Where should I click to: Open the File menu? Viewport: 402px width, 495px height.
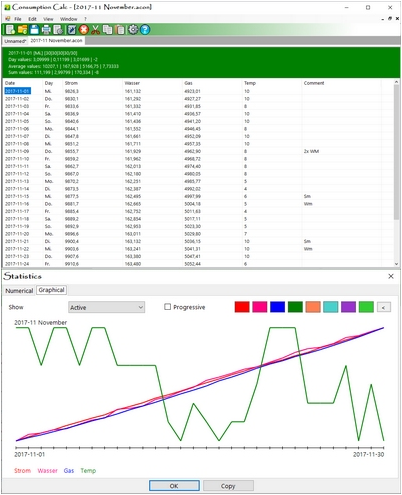point(18,19)
